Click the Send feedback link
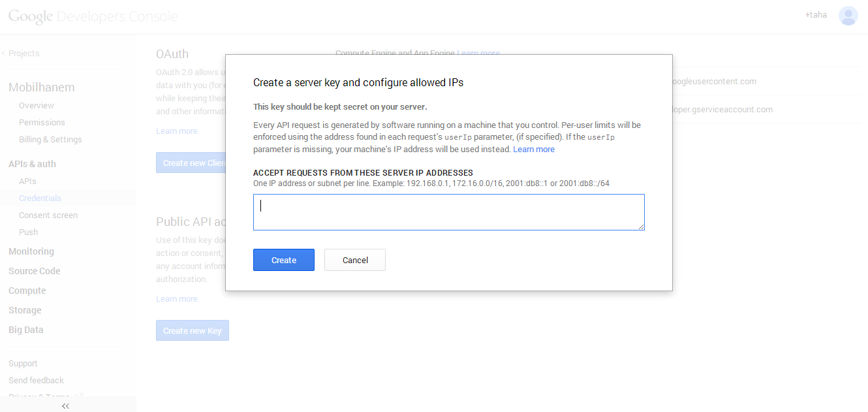This screenshot has width=868, height=412. tap(36, 381)
